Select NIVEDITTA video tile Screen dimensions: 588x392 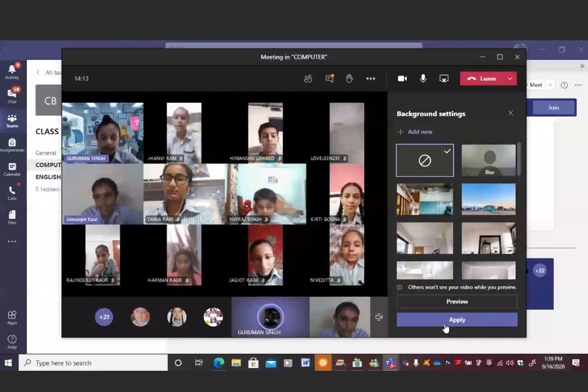coord(347,255)
